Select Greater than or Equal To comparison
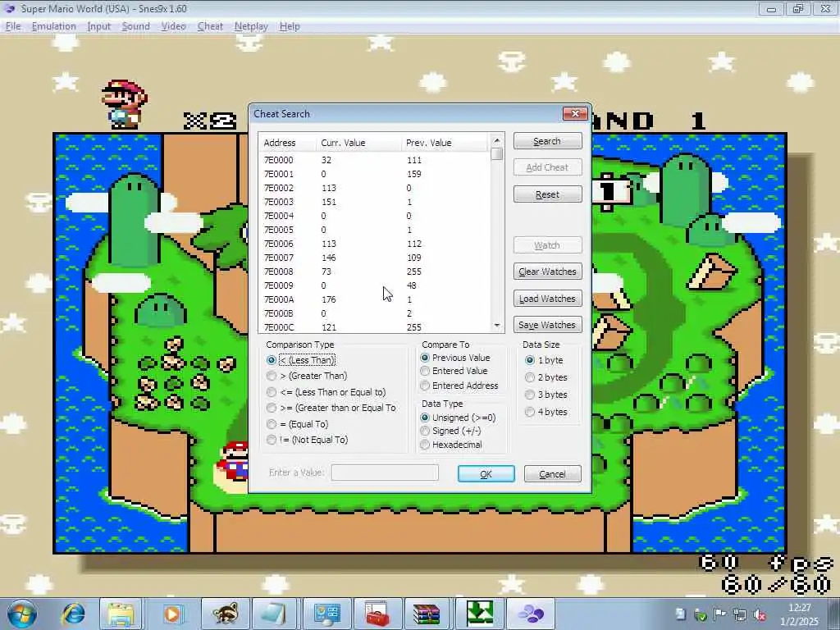Screen dimensions: 840x630 331,408
